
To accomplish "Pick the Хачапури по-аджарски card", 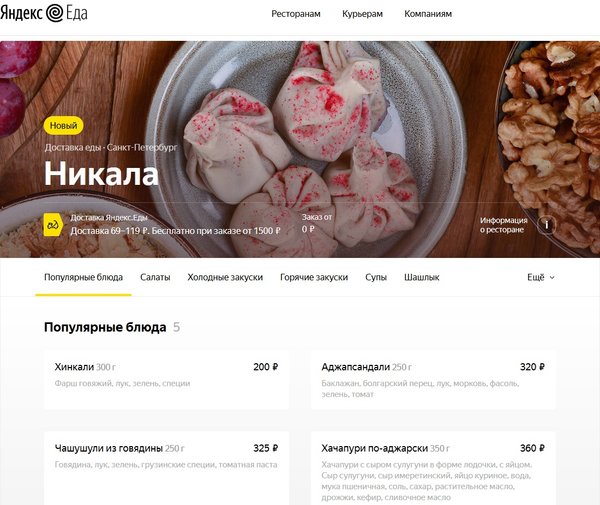I will pyautogui.click(x=433, y=468).
